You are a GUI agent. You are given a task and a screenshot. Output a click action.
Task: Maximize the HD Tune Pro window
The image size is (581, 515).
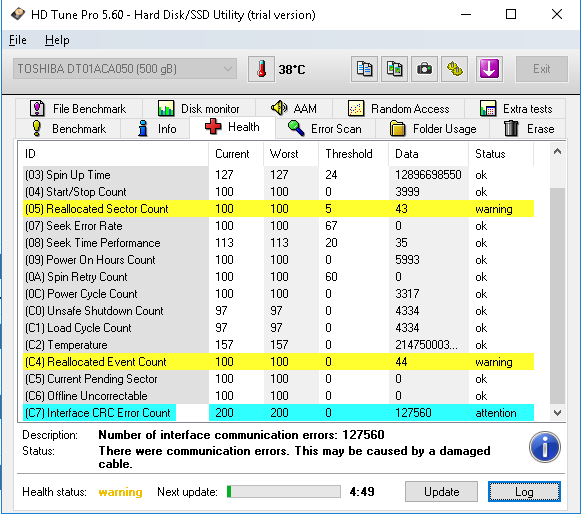[x=511, y=14]
